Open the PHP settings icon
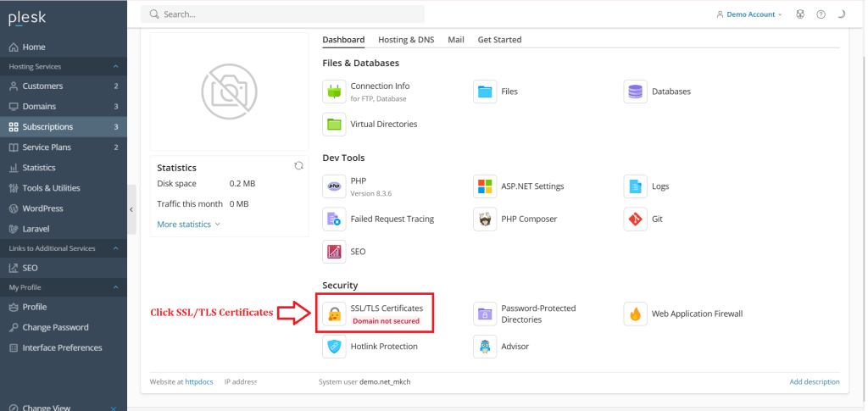 point(334,186)
